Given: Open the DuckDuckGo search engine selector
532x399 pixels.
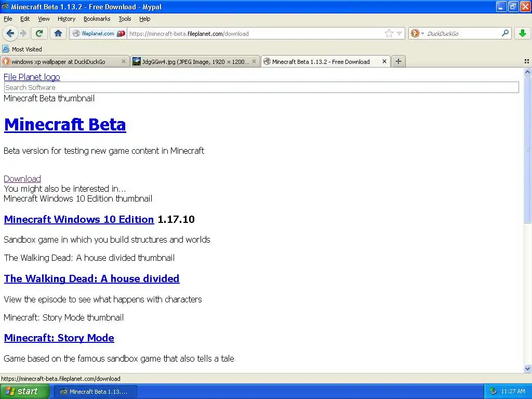Looking at the screenshot, I should coord(417,33).
